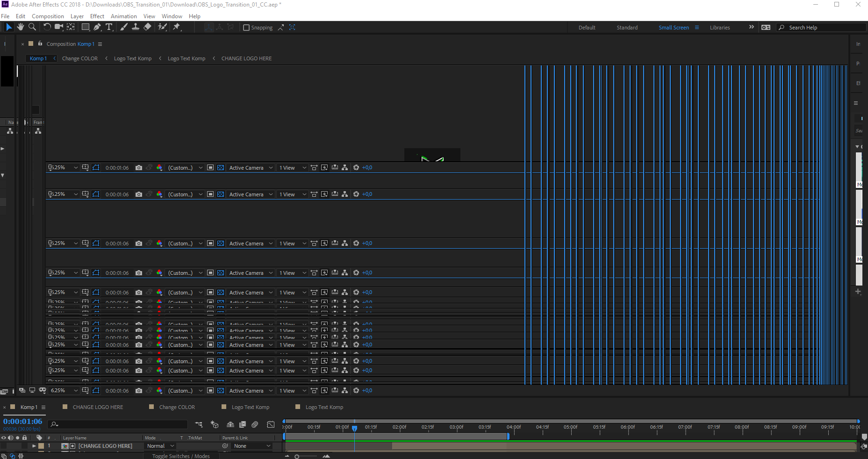This screenshot has width=868, height=459.
Task: Select the Default workspace
Action: [587, 28]
